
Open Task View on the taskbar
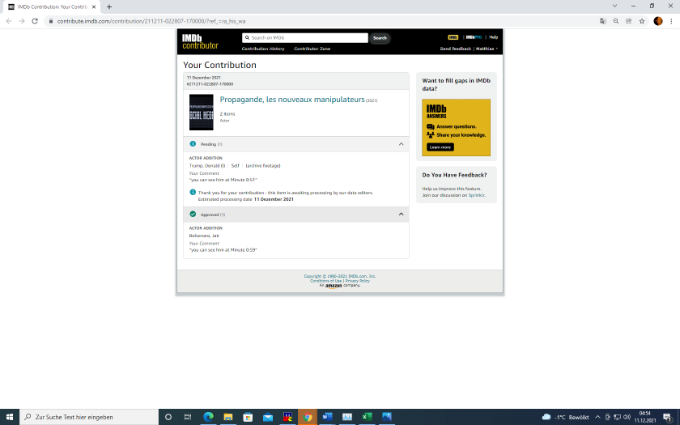click(x=188, y=417)
